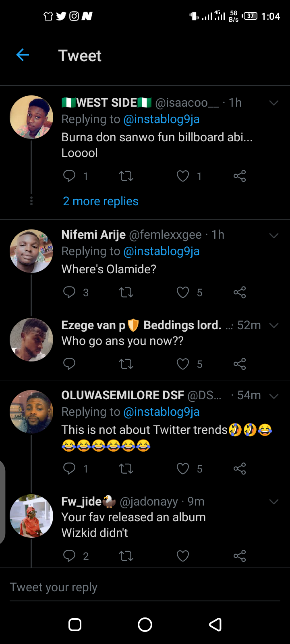290x644 pixels.
Task: Like Fw_jide's "Your fav released" tweet
Action: pyautogui.click(x=183, y=556)
